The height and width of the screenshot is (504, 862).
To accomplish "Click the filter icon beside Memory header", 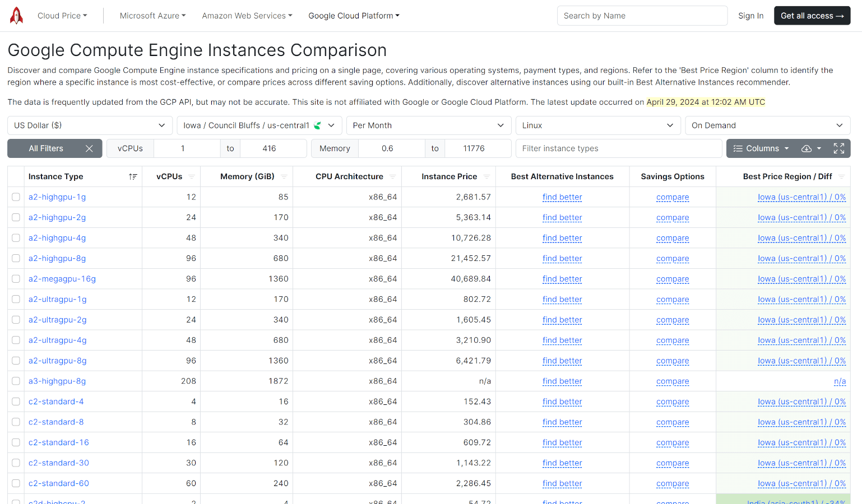I will click(x=284, y=176).
